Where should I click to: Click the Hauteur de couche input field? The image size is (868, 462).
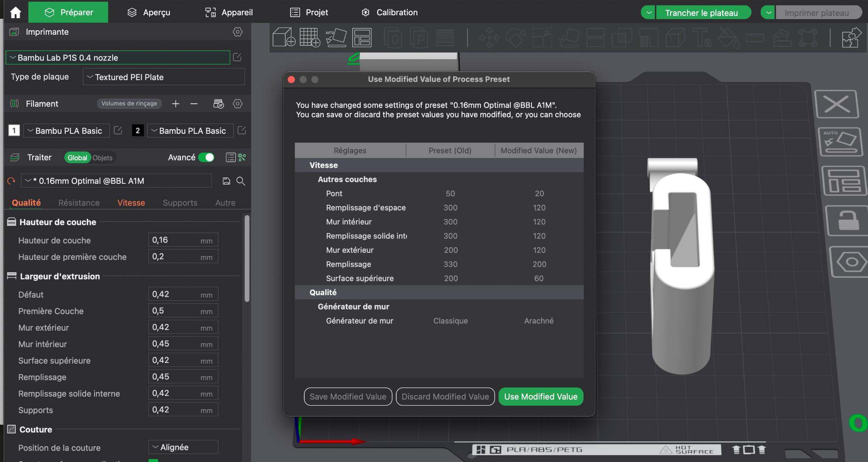[183, 240]
